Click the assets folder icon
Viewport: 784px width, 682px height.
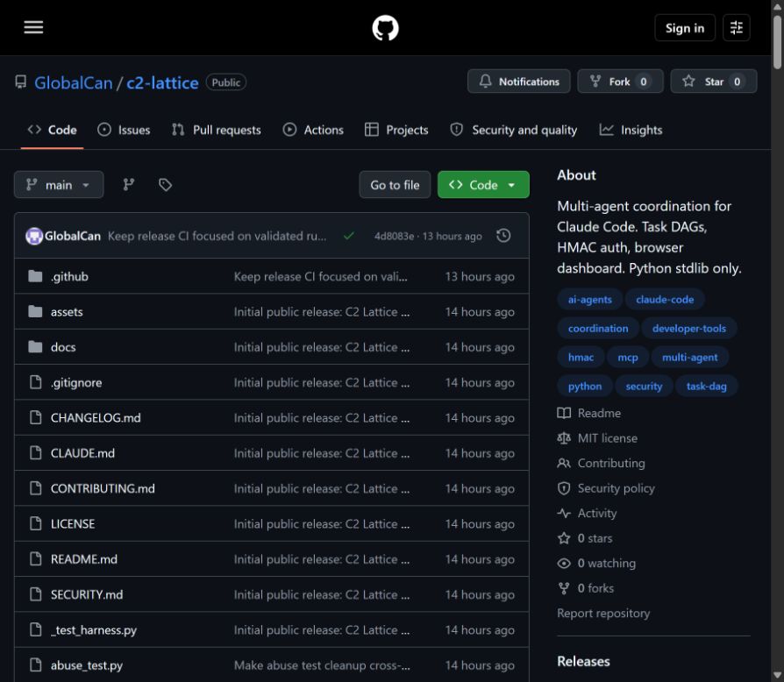pos(35,311)
